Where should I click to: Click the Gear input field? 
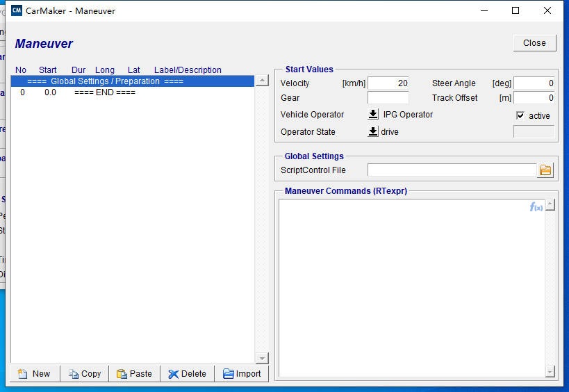pyautogui.click(x=388, y=97)
